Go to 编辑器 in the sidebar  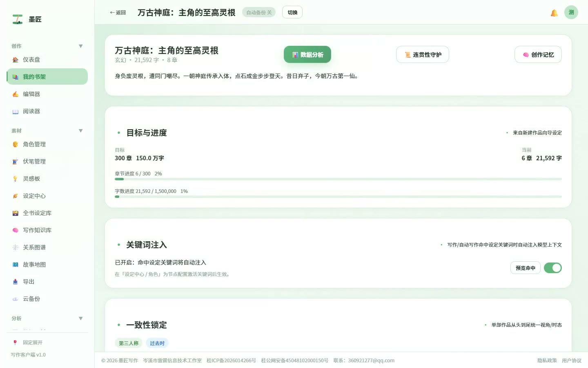pos(47,94)
